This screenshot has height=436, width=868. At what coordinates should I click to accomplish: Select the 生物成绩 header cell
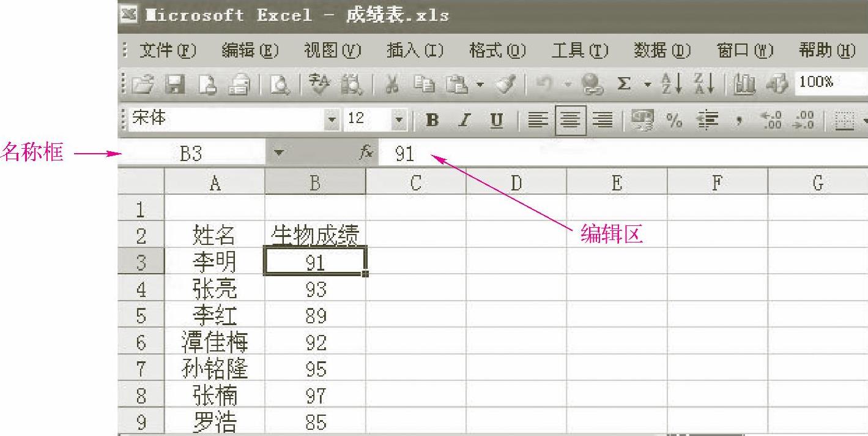click(315, 235)
